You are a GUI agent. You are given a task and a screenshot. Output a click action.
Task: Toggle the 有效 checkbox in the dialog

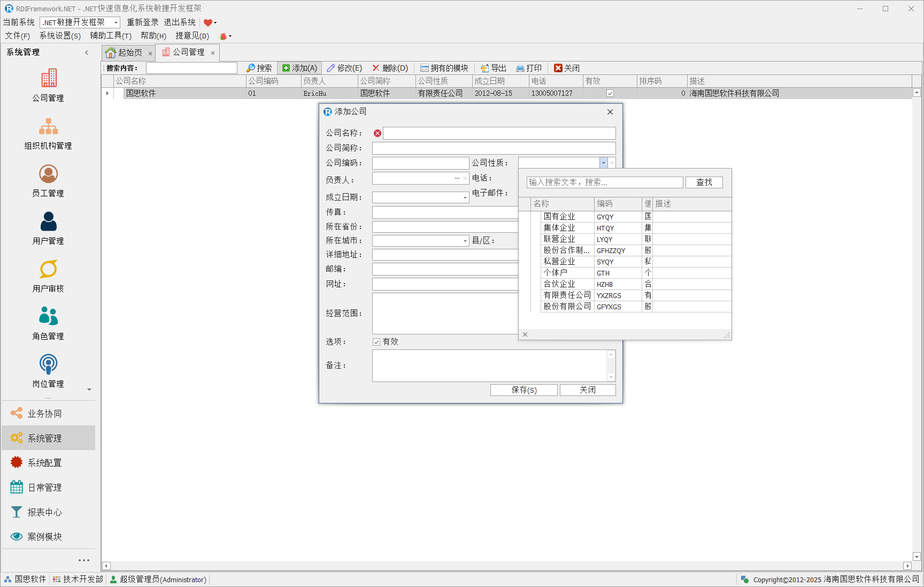point(376,342)
